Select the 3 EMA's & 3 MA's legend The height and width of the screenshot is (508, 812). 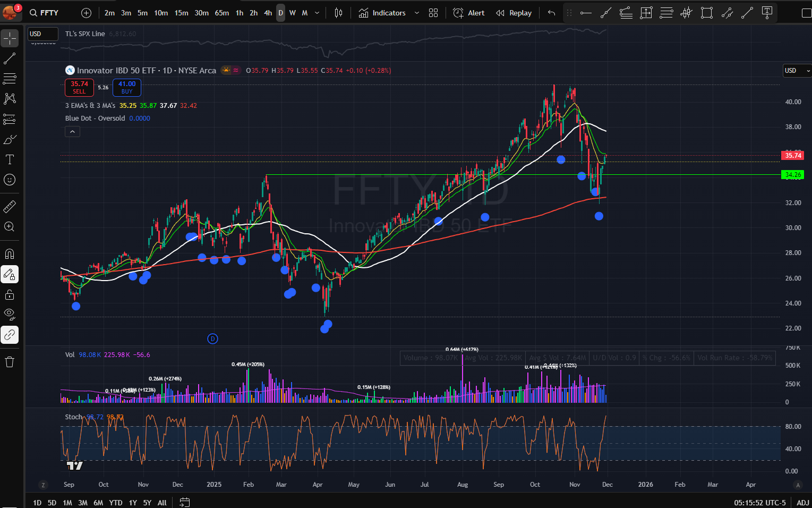90,106
